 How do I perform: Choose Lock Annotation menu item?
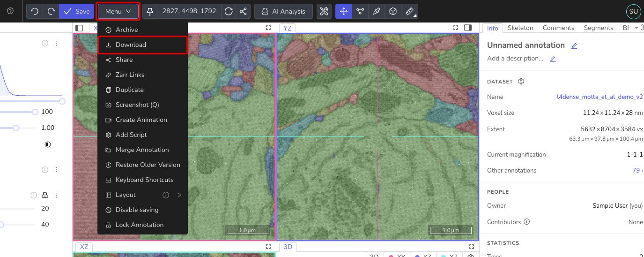click(142, 225)
